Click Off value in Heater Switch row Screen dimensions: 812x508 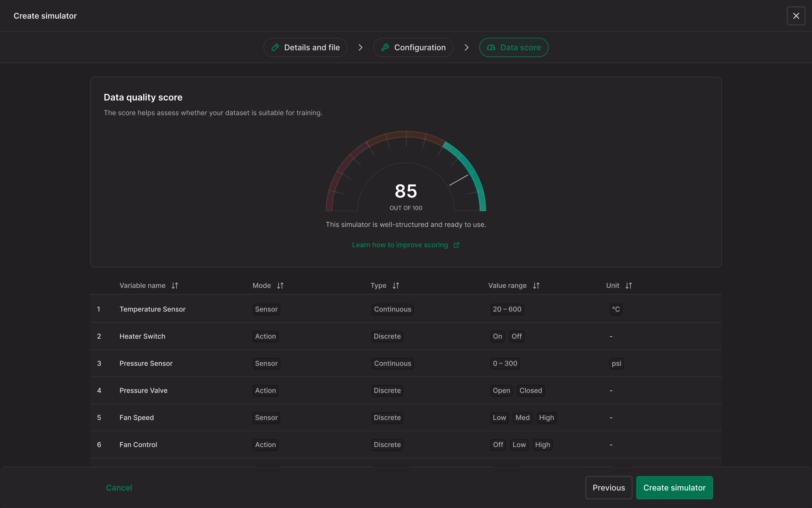pos(517,336)
